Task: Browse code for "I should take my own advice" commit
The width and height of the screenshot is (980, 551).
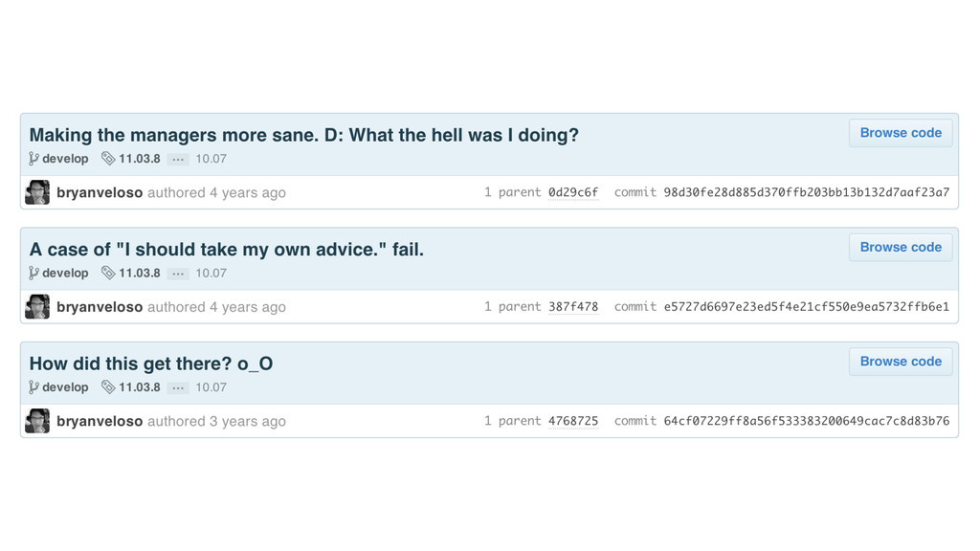Action: (901, 247)
